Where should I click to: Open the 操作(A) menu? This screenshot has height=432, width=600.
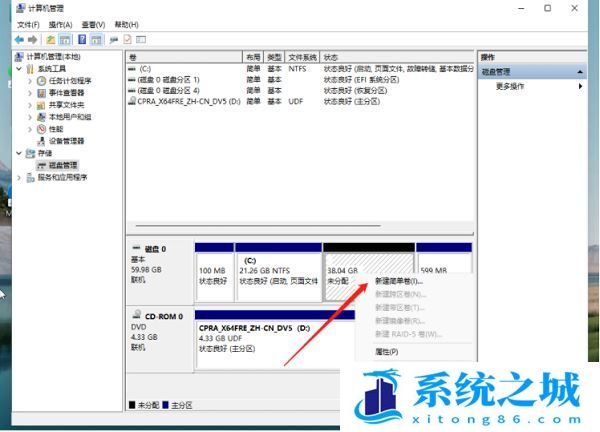click(62, 24)
